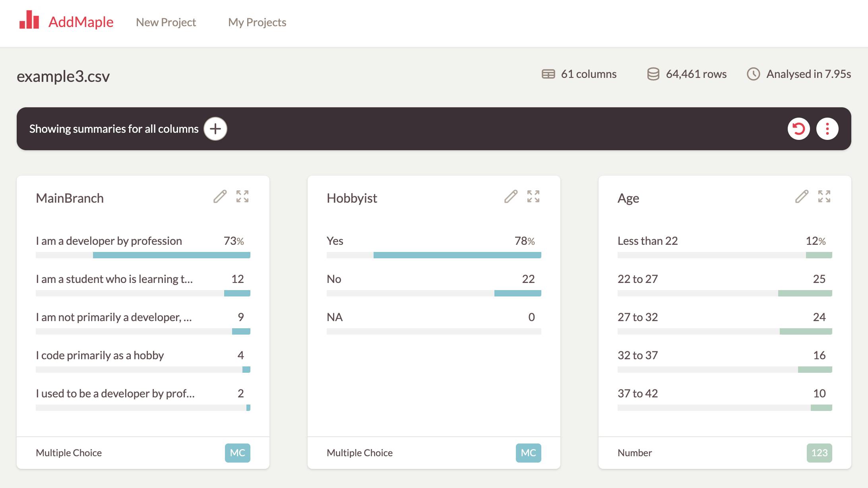Open the three-dot options menu
This screenshot has width=868, height=488.
click(x=827, y=128)
